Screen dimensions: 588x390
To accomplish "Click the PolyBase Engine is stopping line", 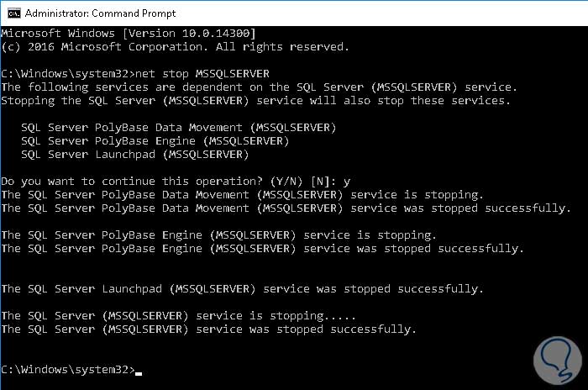I will [x=218, y=235].
